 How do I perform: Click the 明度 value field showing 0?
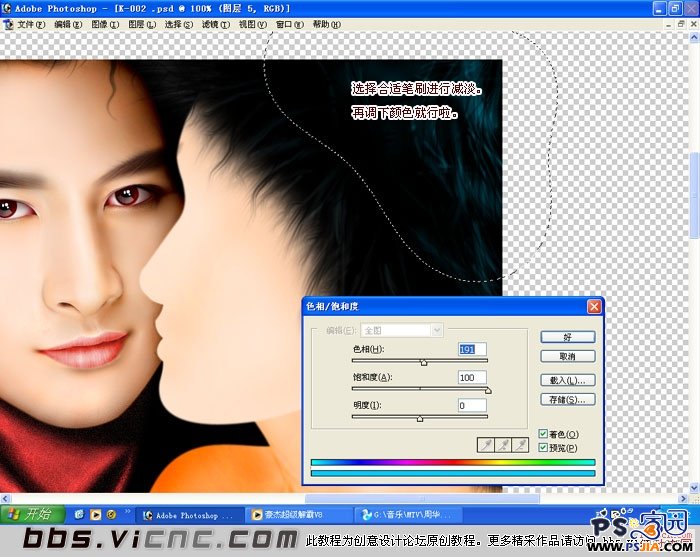click(x=472, y=406)
